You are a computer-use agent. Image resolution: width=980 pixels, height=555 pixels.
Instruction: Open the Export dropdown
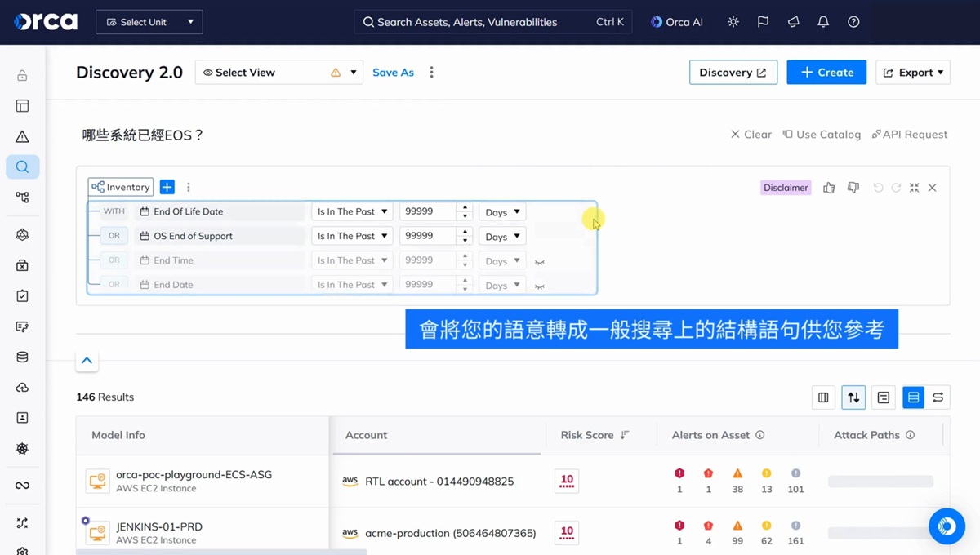(x=913, y=73)
